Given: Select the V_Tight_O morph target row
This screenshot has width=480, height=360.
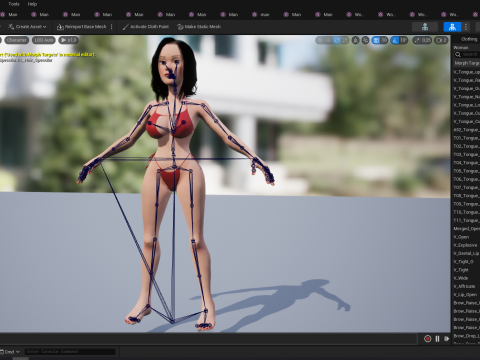Looking at the screenshot, I should point(466,262).
